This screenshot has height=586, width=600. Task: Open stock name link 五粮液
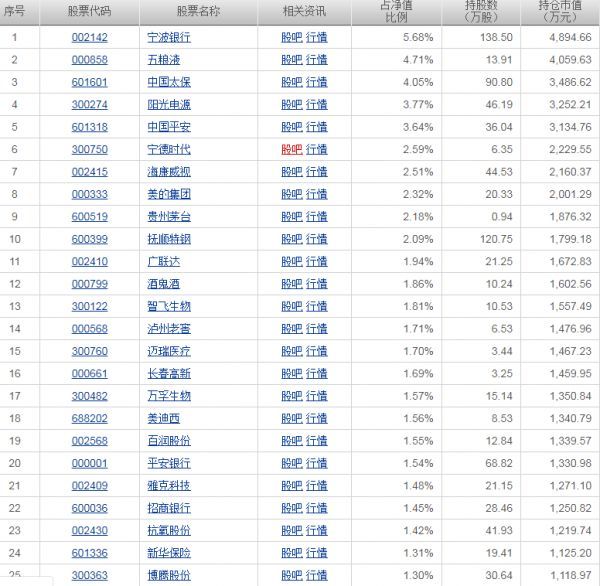pyautogui.click(x=163, y=60)
